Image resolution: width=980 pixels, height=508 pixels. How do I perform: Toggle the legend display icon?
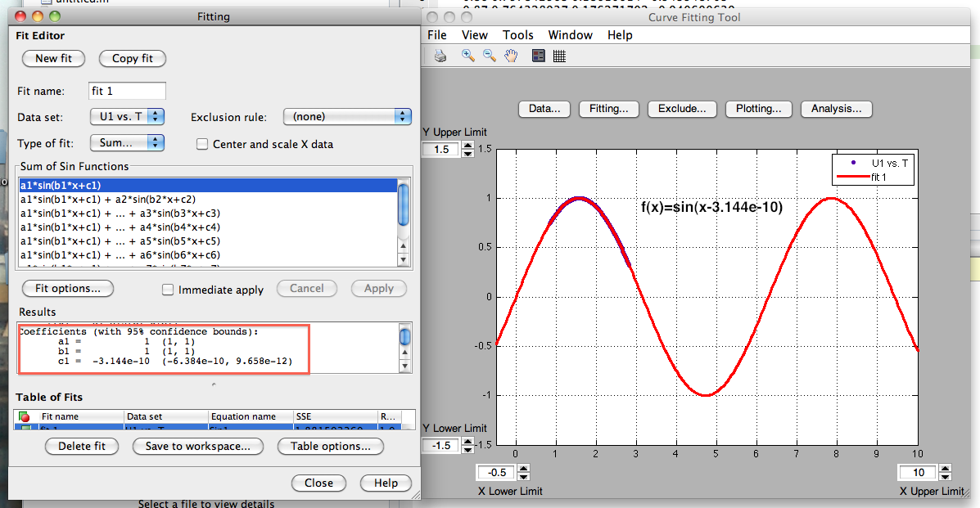click(x=538, y=56)
